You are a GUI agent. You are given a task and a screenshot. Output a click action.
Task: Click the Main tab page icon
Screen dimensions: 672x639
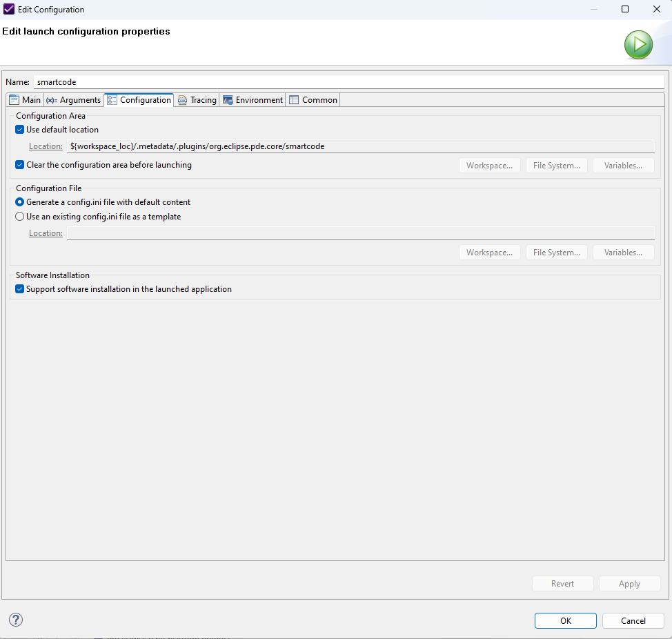click(14, 100)
